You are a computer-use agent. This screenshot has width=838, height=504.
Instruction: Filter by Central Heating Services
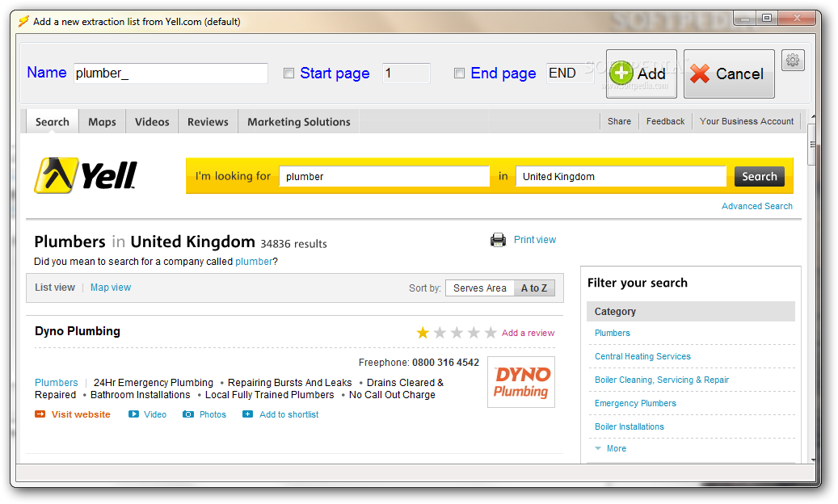tap(642, 357)
